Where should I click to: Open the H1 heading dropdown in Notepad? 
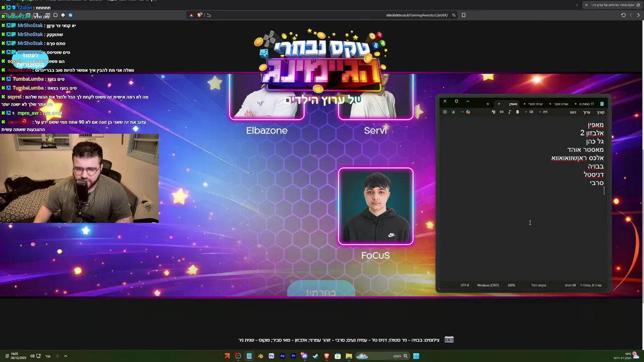[x=543, y=112]
